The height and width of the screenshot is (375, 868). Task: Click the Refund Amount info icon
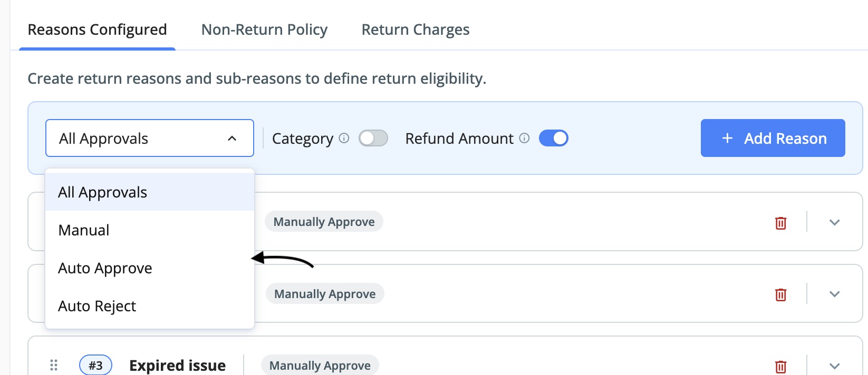tap(524, 138)
